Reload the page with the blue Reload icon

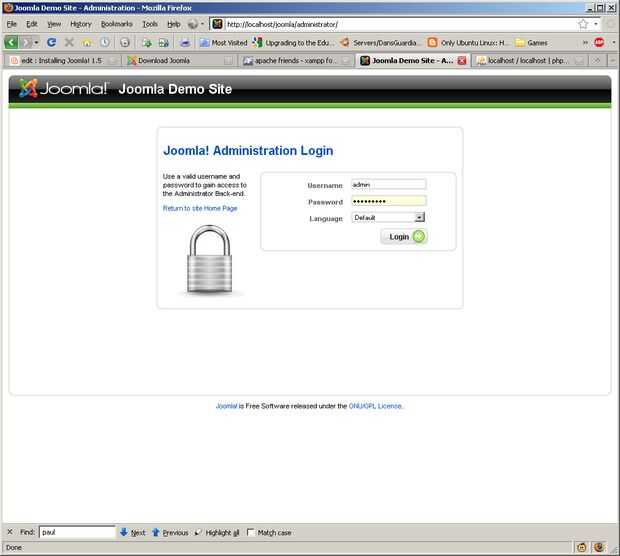coord(51,42)
